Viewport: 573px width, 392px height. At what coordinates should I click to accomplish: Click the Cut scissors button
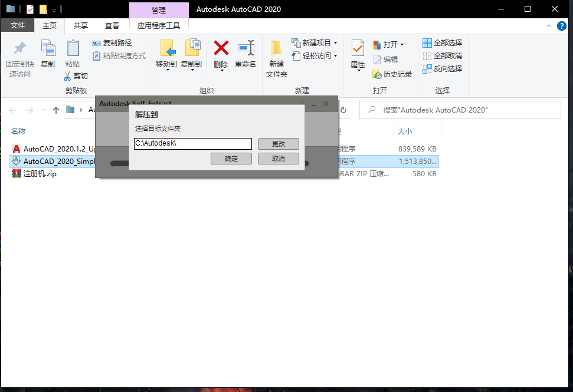(x=76, y=76)
